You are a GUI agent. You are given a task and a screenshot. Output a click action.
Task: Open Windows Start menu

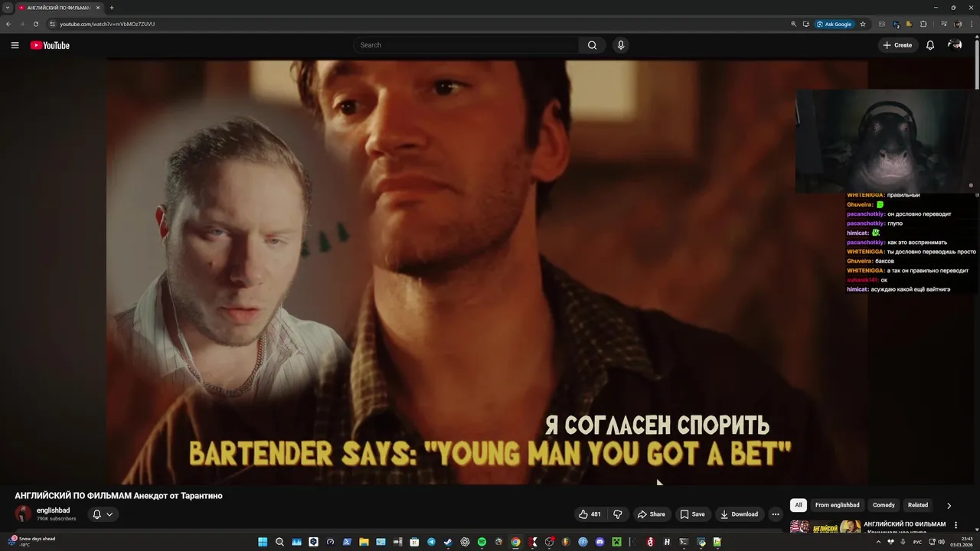coord(263,542)
